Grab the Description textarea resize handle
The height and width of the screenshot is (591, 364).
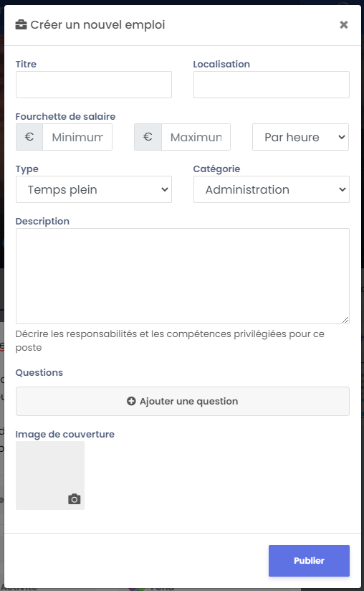(x=345, y=320)
